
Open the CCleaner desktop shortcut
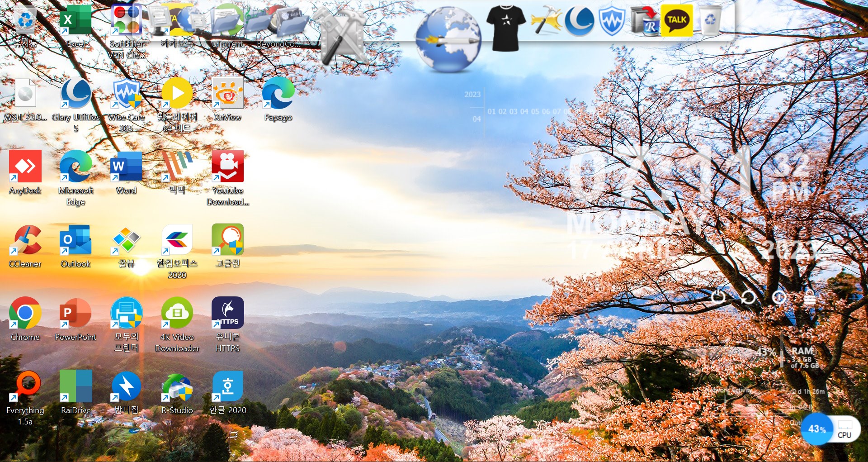pos(25,246)
